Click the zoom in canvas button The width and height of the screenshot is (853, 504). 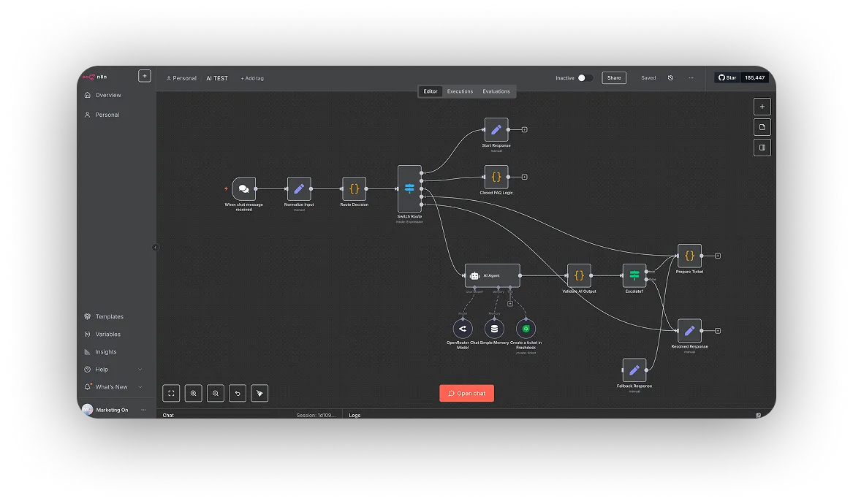(194, 393)
